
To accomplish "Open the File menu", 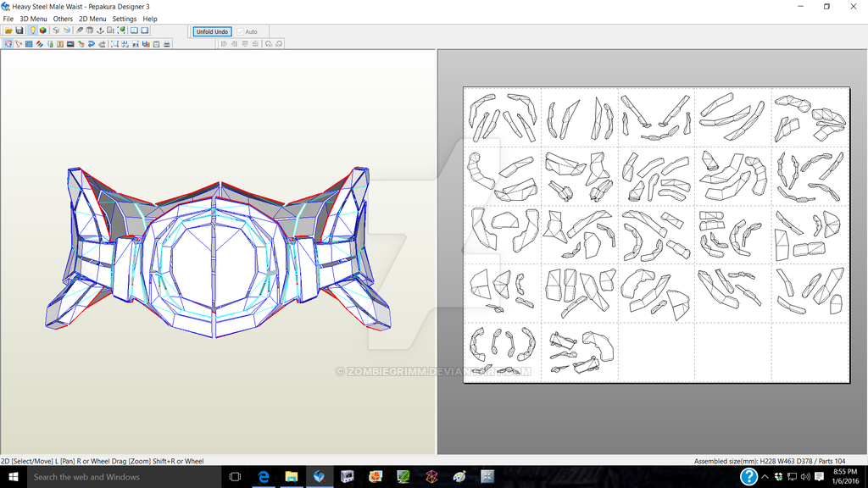I will pyautogui.click(x=8, y=19).
